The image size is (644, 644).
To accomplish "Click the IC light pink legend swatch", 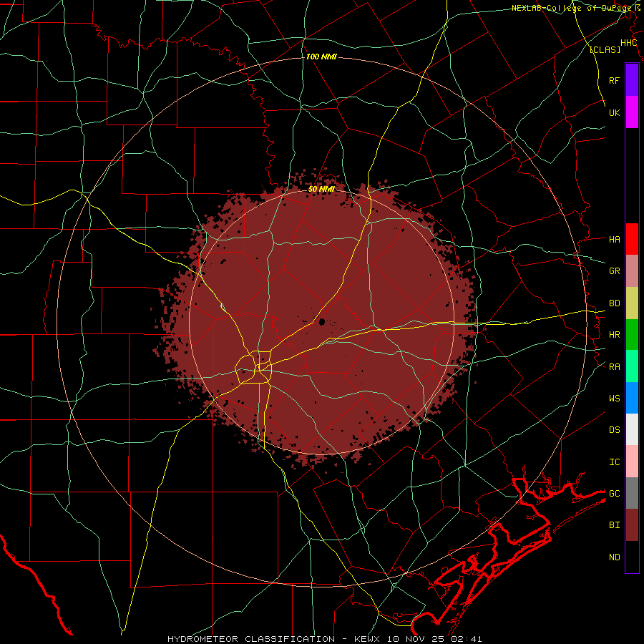I will pyautogui.click(x=632, y=462).
